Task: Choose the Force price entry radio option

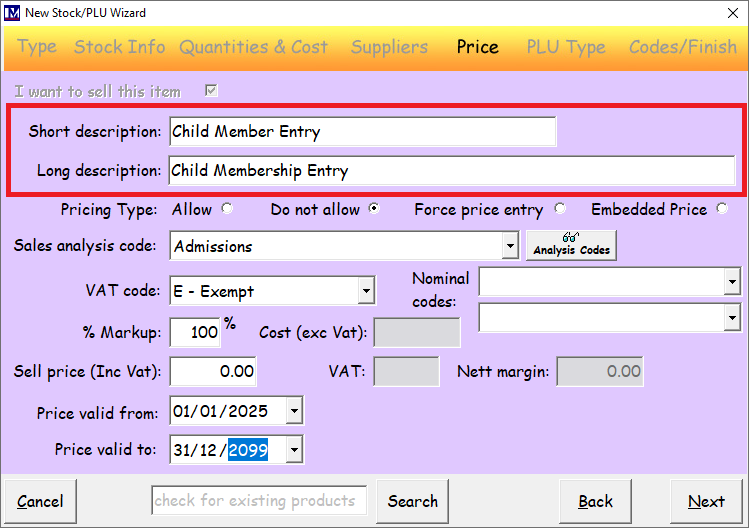Action: [x=560, y=209]
